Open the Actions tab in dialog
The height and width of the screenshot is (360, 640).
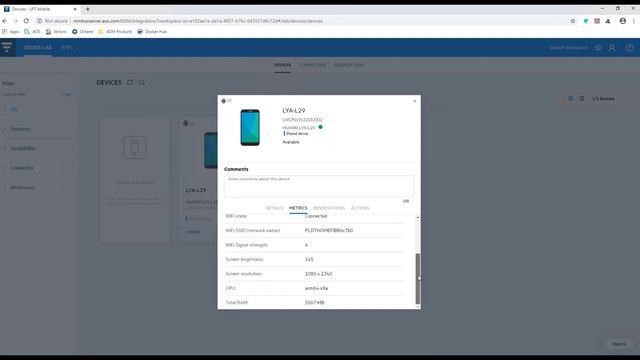pos(360,208)
